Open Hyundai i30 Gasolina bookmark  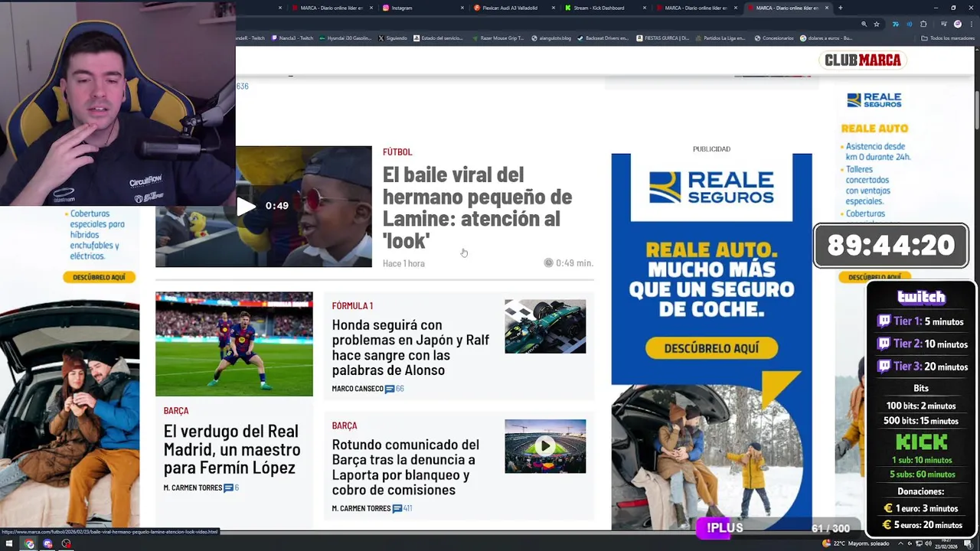click(x=345, y=37)
